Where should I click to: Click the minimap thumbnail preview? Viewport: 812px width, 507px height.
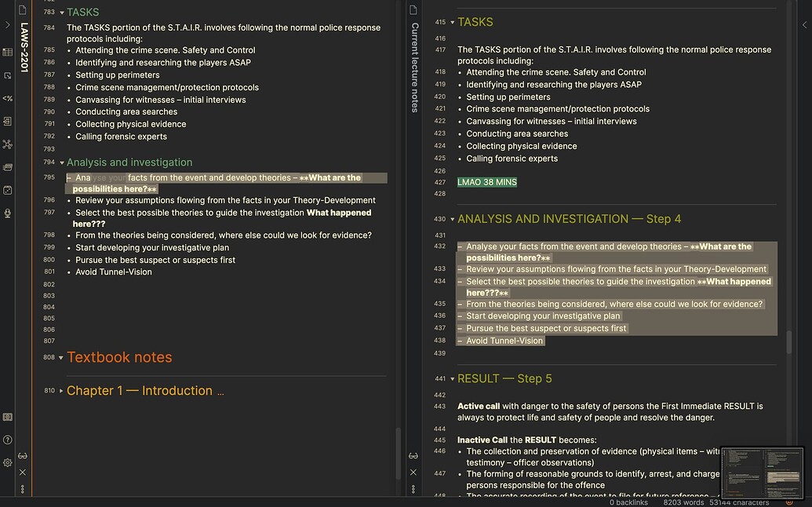(x=762, y=472)
